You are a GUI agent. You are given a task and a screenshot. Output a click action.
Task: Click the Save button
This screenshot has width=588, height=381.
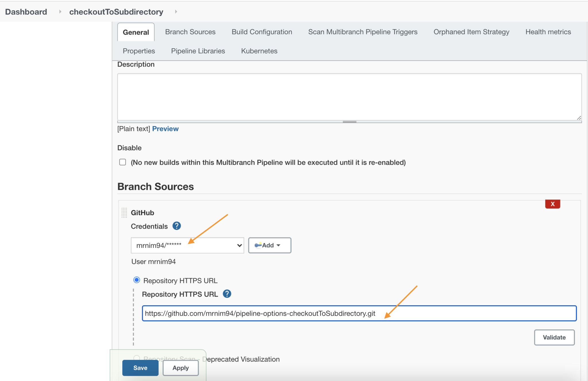[x=140, y=368]
